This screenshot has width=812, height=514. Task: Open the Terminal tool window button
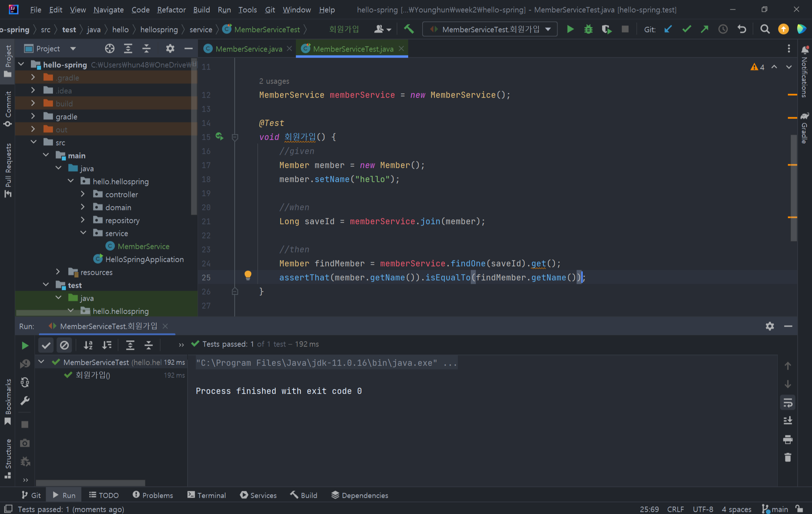207,495
